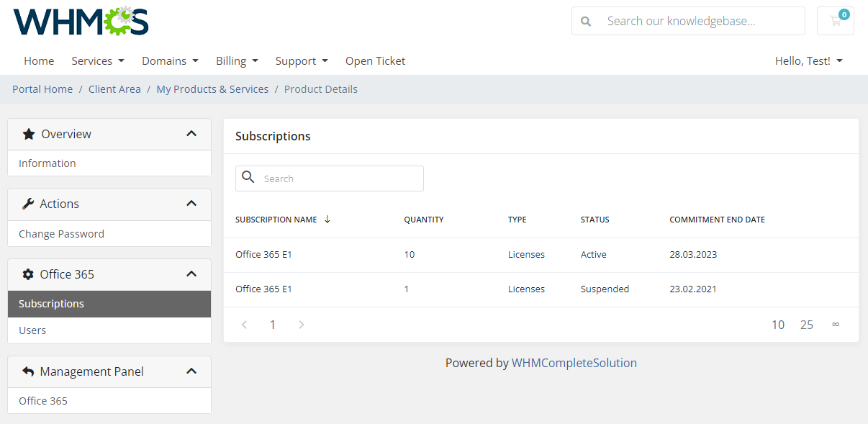This screenshot has height=424, width=868.
Task: Click the Suspended status cell
Action: pos(605,289)
